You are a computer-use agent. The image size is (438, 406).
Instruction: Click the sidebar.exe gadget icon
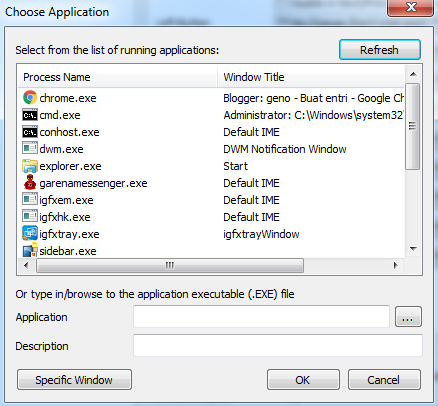30,250
